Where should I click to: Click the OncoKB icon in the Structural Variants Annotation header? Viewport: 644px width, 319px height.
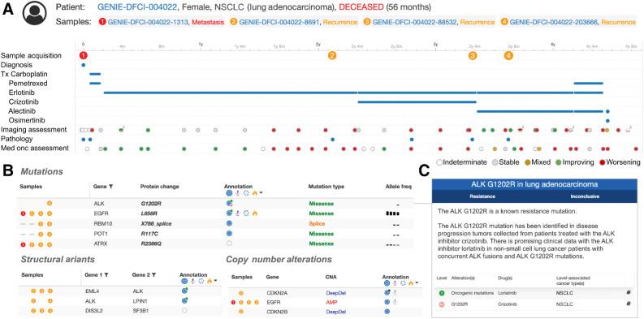click(x=184, y=281)
